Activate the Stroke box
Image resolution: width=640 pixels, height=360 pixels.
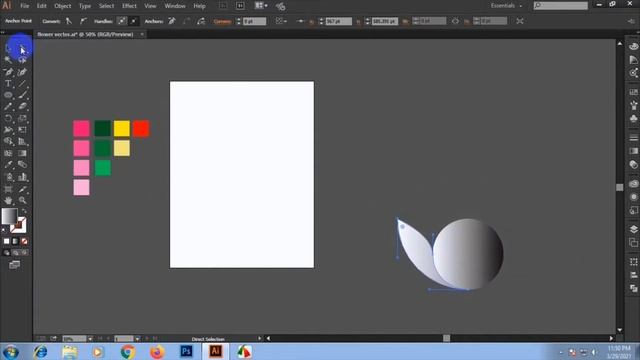point(18,225)
